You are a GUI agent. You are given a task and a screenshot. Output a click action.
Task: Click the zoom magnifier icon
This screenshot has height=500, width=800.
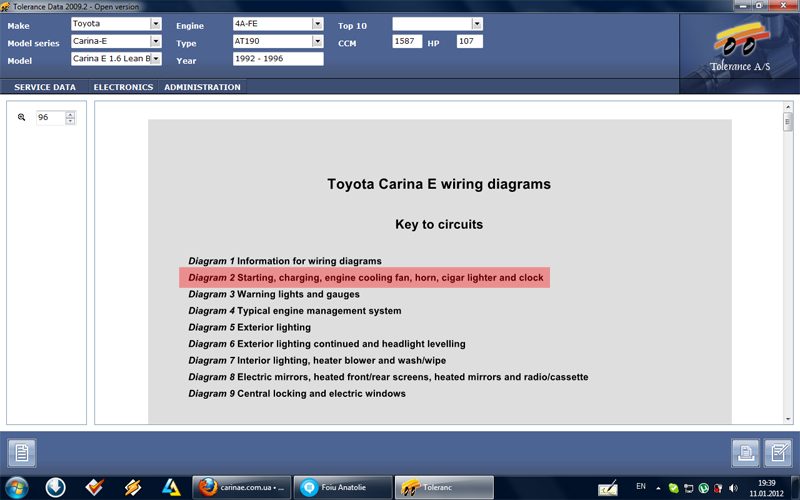pyautogui.click(x=21, y=117)
